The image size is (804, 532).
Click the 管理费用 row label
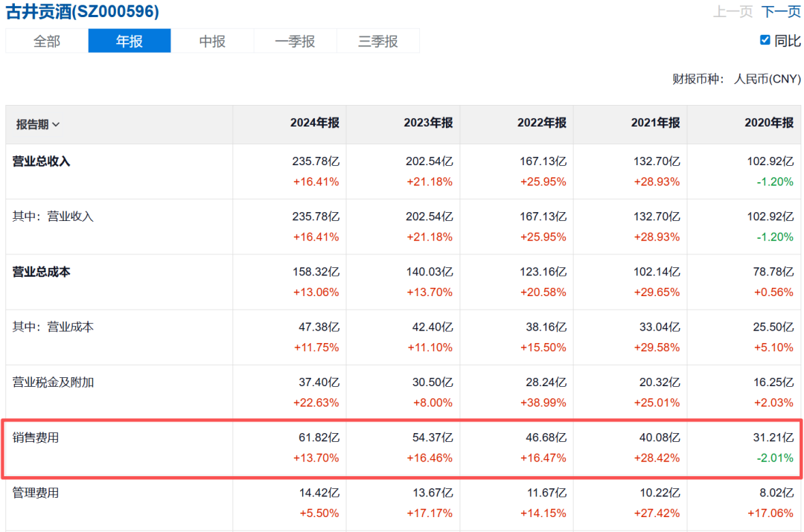pyautogui.click(x=36, y=493)
